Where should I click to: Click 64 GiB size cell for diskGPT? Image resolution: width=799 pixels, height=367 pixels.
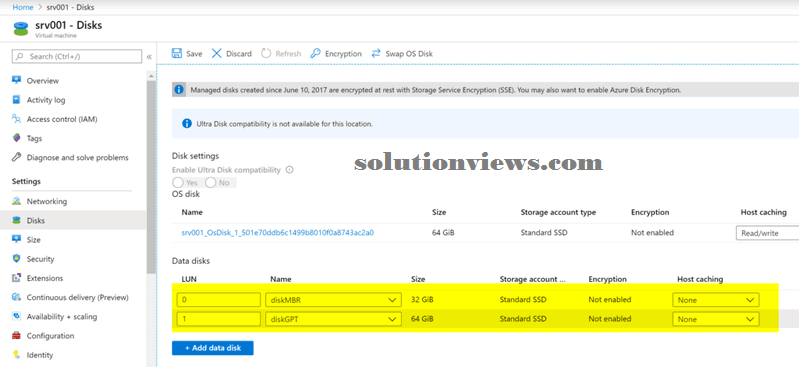[422, 319]
